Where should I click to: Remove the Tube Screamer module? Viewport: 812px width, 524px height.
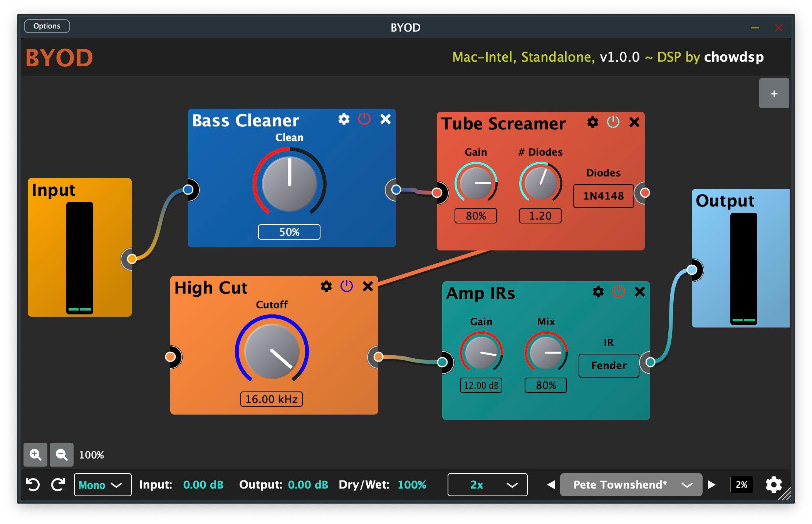634,123
